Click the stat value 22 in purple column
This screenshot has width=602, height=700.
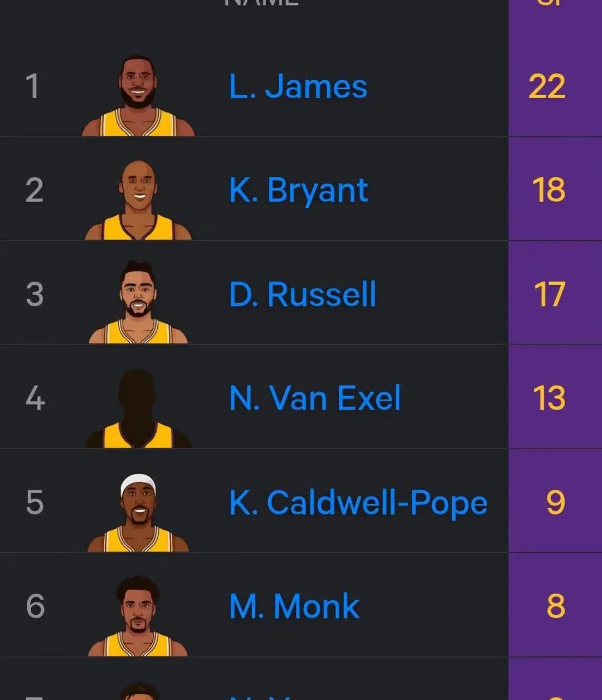[x=547, y=87]
